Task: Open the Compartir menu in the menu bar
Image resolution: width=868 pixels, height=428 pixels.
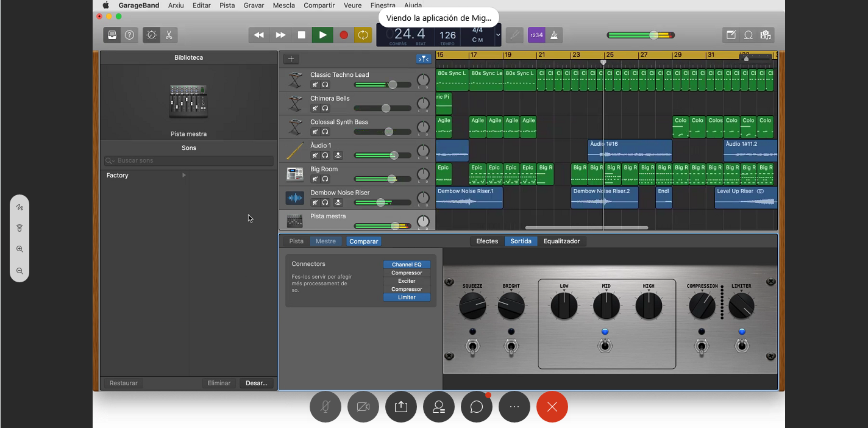Action: coord(319,5)
